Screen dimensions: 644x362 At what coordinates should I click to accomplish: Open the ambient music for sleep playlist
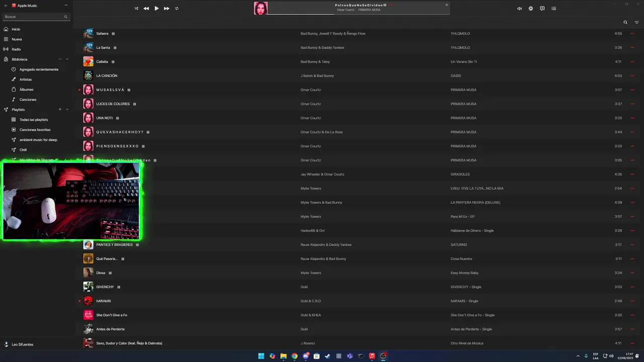[x=38, y=140]
